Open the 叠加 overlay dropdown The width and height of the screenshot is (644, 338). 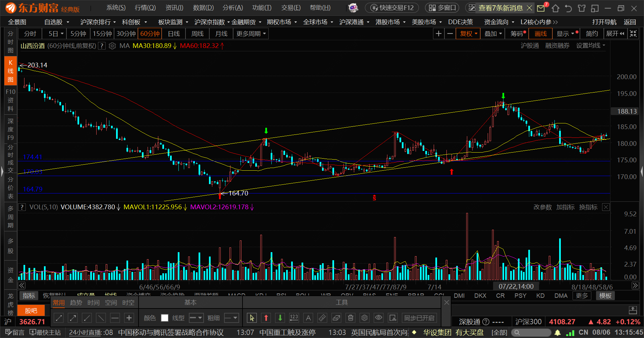[493, 34]
